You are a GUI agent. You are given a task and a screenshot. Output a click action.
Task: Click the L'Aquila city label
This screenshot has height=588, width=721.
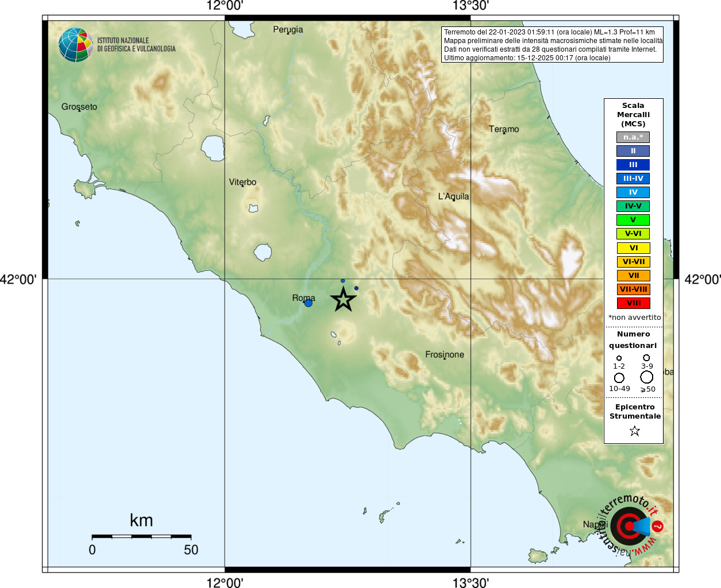[x=453, y=196]
